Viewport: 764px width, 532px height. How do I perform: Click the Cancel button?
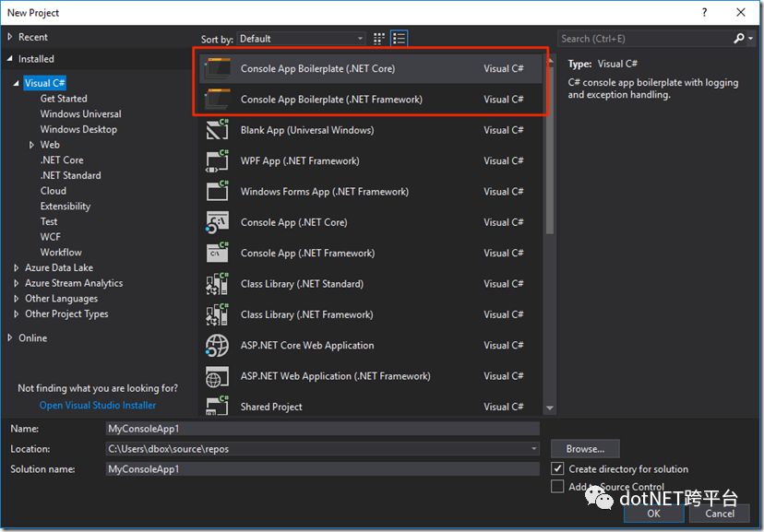click(x=719, y=514)
